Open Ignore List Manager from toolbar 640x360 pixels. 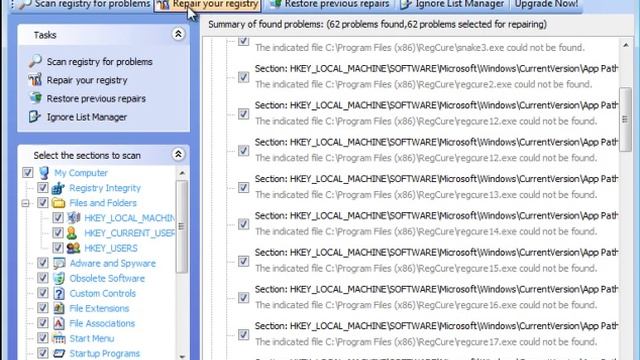(x=452, y=5)
